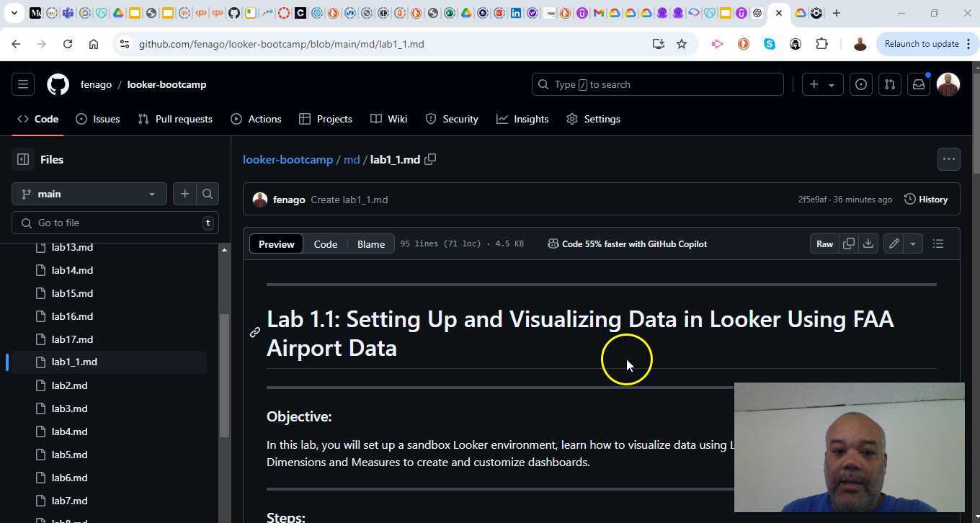980x523 pixels.
Task: Open the GitHub notifications inbox
Action: (x=919, y=84)
